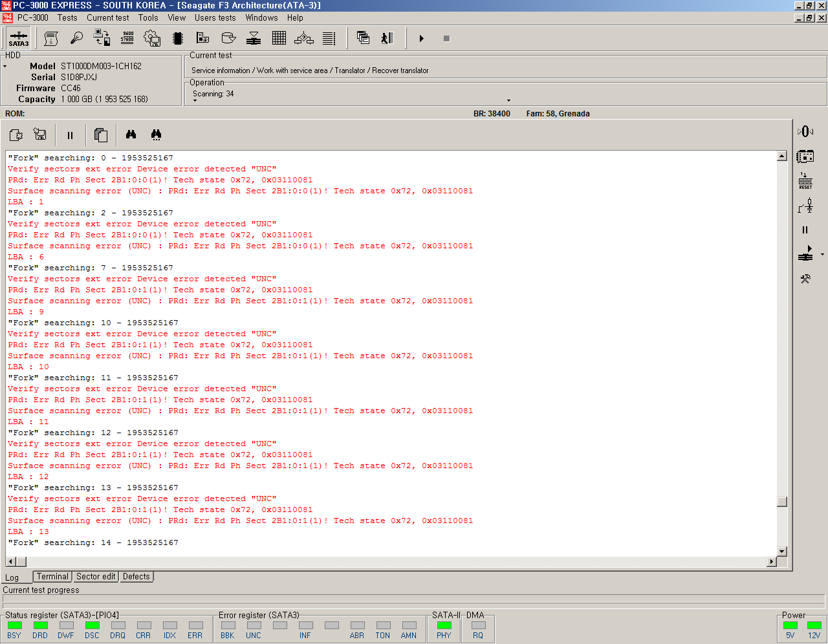Expand the small arrow under HDD label
Screen dimensions: 828x644
(5, 67)
